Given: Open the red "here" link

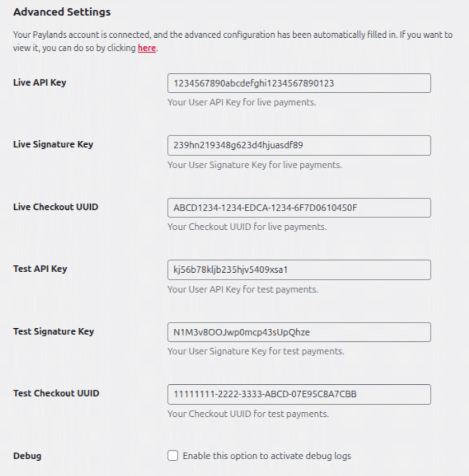Looking at the screenshot, I should tap(146, 49).
